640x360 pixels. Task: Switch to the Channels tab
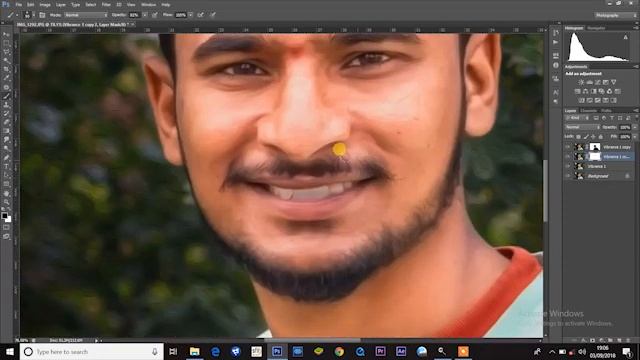(x=589, y=111)
